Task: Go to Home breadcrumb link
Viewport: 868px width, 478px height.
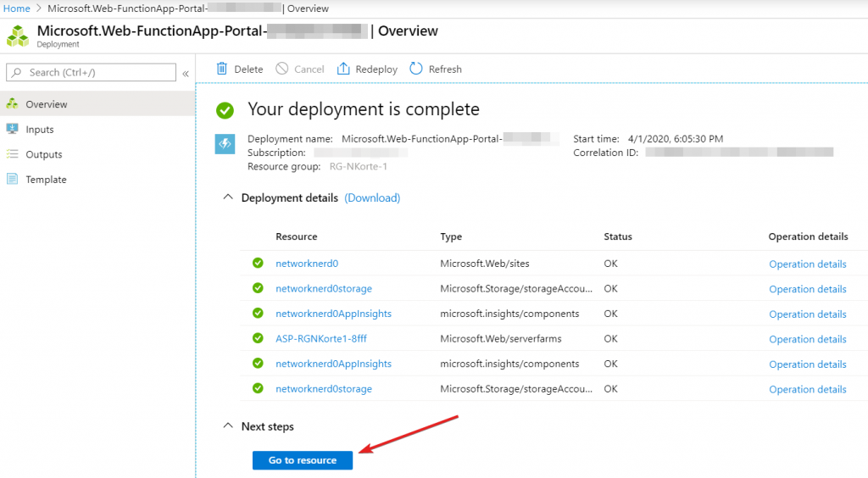Action: (17, 8)
